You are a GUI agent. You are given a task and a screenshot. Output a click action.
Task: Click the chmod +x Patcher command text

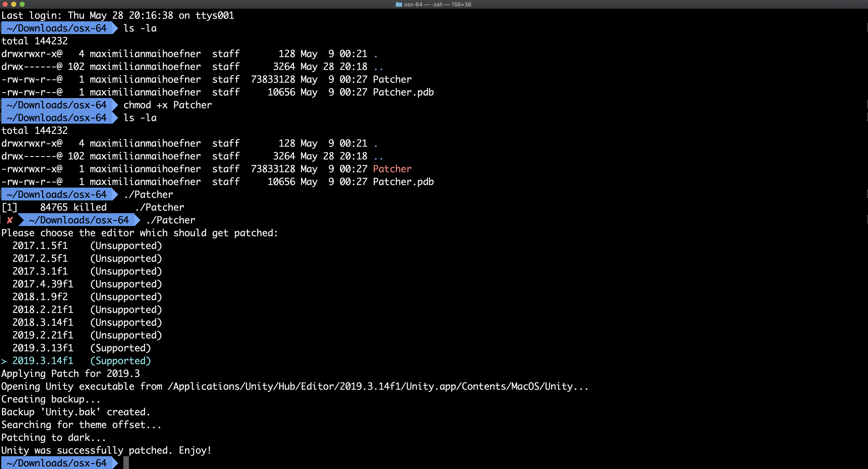click(167, 105)
